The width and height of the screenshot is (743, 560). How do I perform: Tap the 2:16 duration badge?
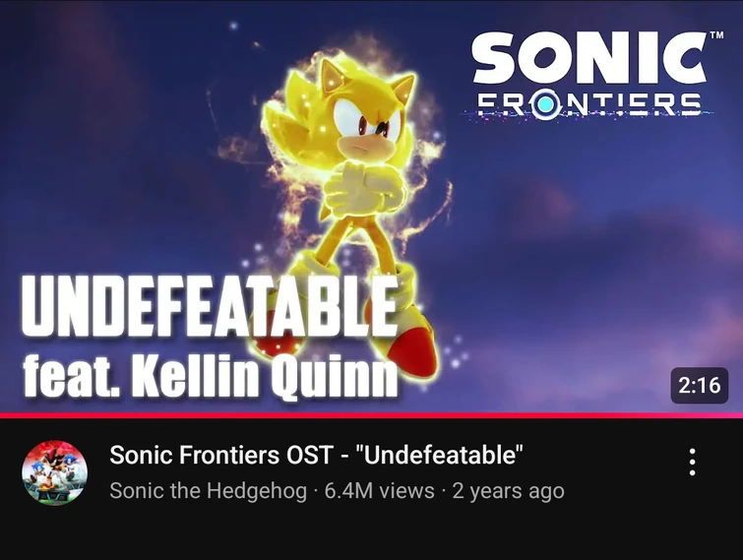[700, 385]
